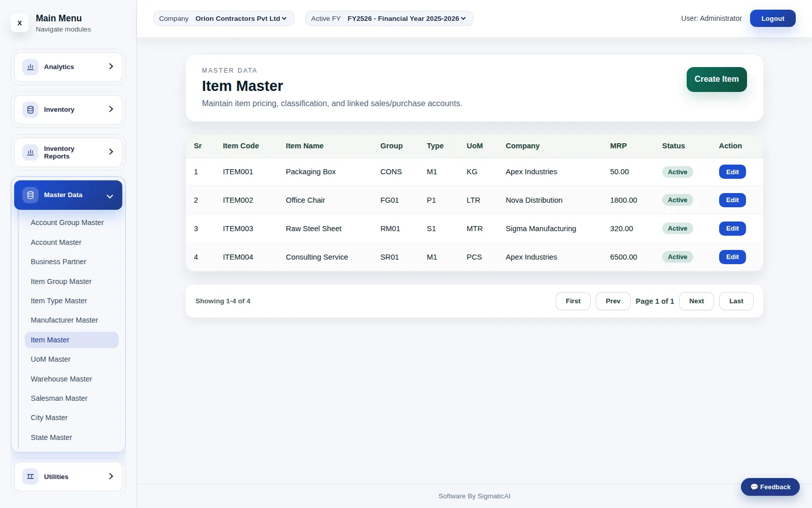Edit the Office Chair item
The width and height of the screenshot is (812, 508).
click(732, 200)
